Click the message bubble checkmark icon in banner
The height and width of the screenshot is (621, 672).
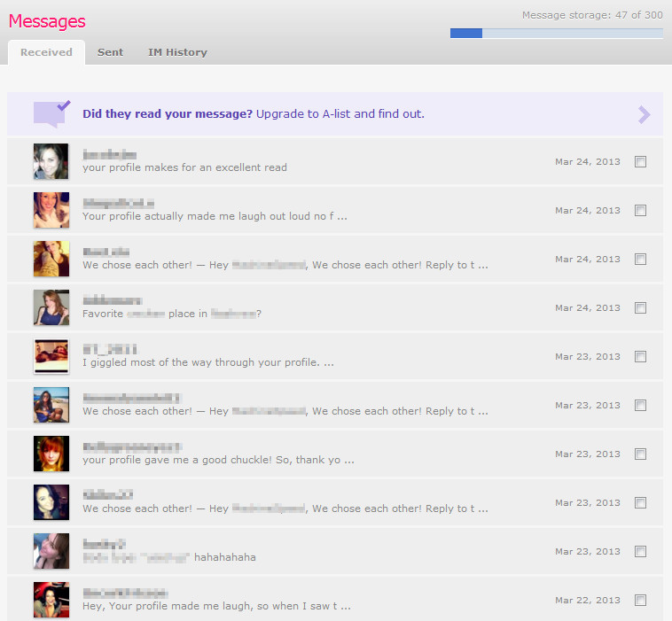coord(51,114)
